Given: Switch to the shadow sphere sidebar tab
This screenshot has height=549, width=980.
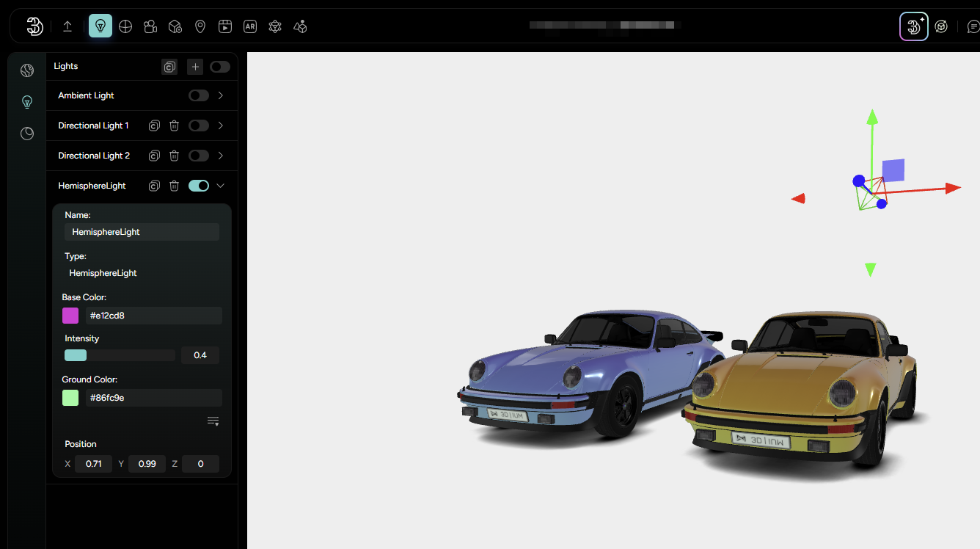Looking at the screenshot, I should pos(27,134).
